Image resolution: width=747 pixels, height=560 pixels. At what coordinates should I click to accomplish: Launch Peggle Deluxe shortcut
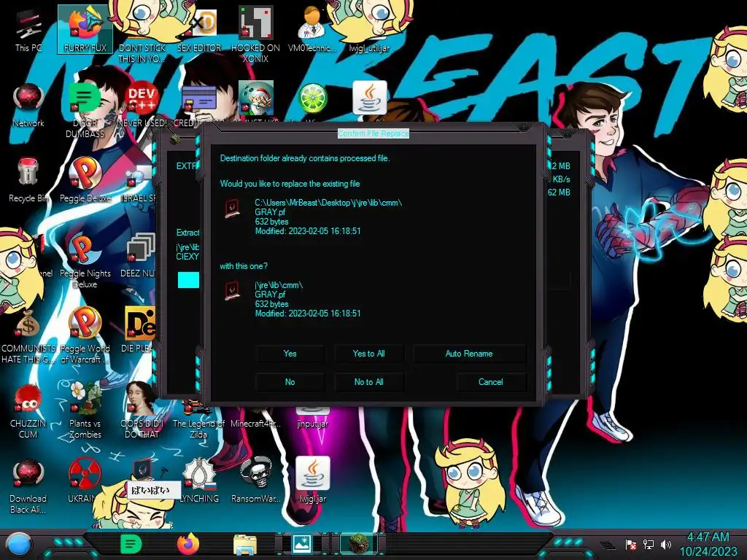click(x=85, y=180)
